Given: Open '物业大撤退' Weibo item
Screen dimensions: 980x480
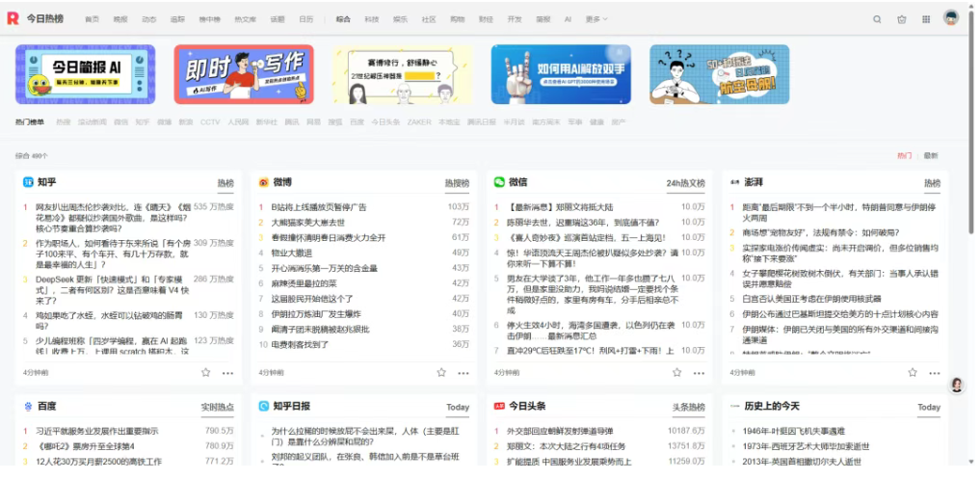Looking at the screenshot, I should point(291,253).
